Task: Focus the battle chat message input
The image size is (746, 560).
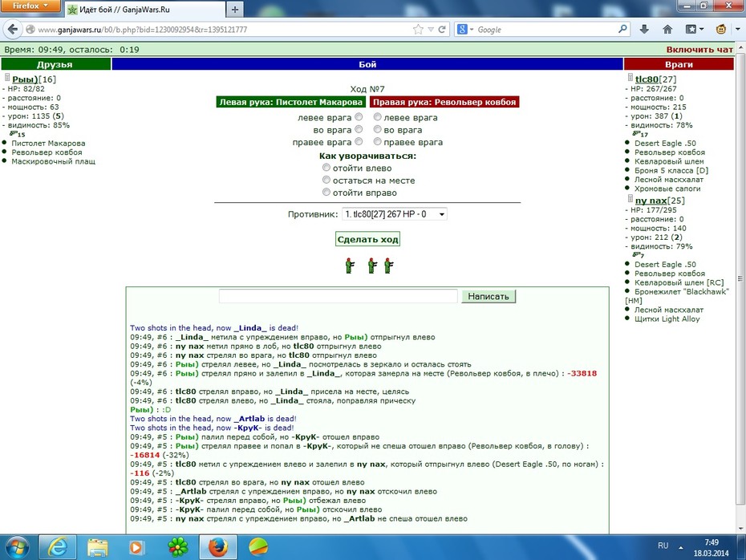Action: [x=339, y=296]
